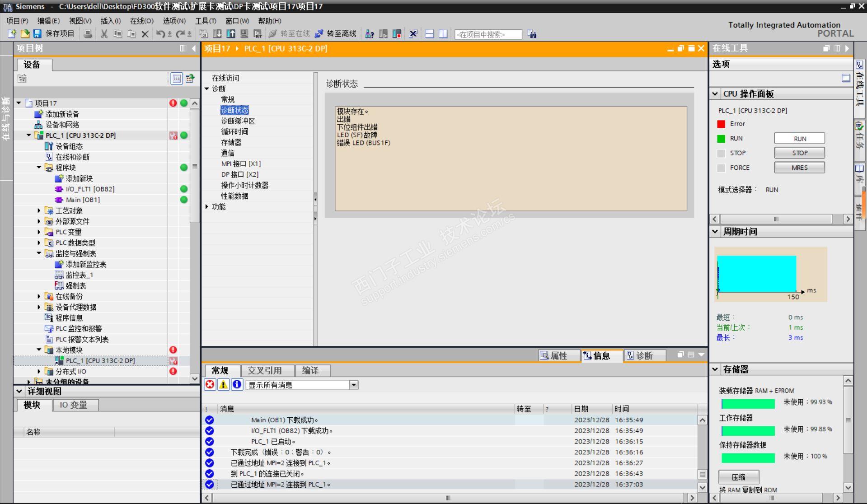Image resolution: width=867 pixels, height=504 pixels.
Task: Stop the CPU via red toolbar icon
Action: pos(397,34)
